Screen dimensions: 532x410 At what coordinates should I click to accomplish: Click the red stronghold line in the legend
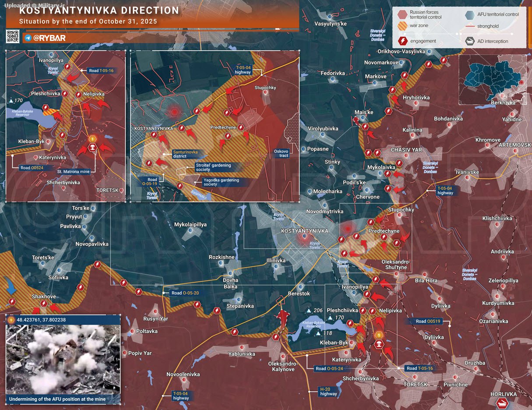470,26
